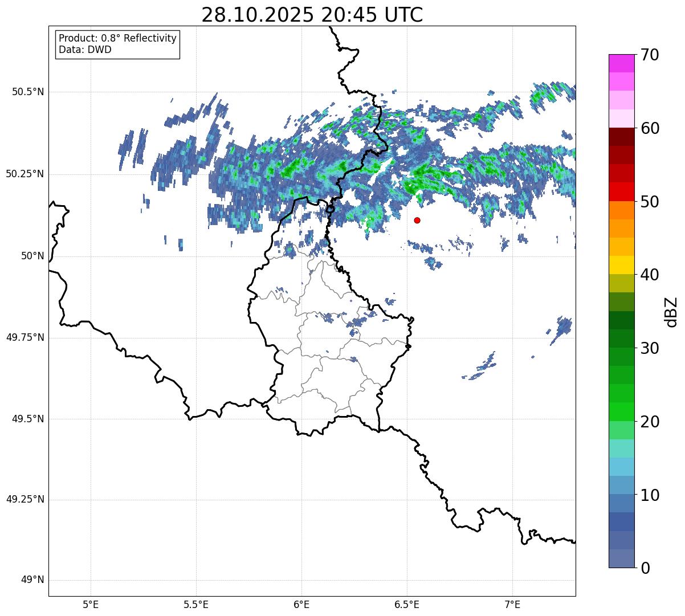Click the "Data: DWD" text
Image resolution: width=685 pixels, height=616 pixels.
[85, 50]
